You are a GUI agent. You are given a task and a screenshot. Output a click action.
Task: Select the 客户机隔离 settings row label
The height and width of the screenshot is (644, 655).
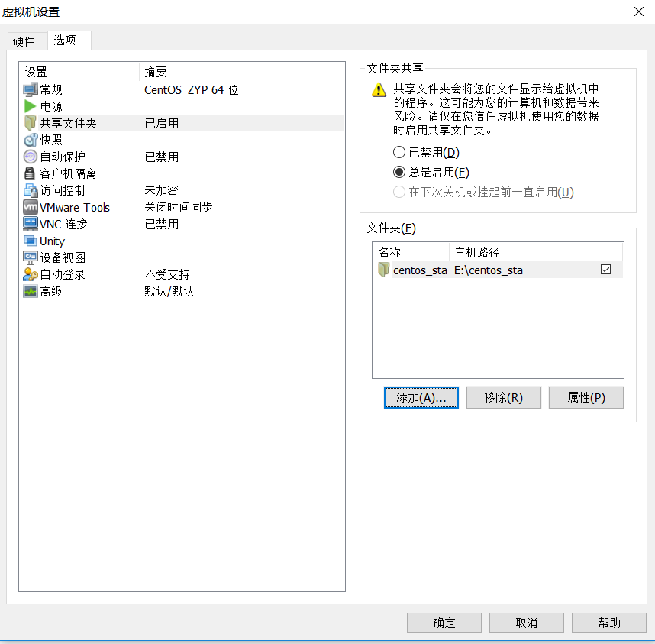pos(68,173)
